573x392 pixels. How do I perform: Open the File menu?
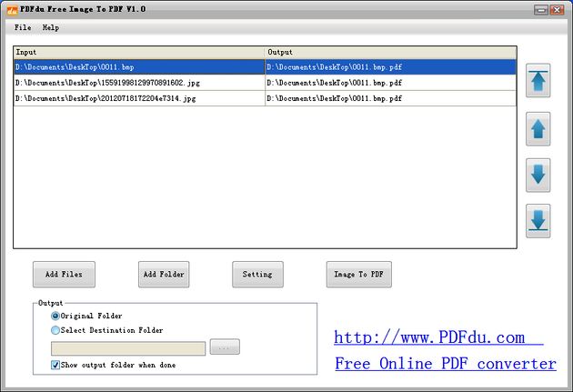click(x=23, y=27)
